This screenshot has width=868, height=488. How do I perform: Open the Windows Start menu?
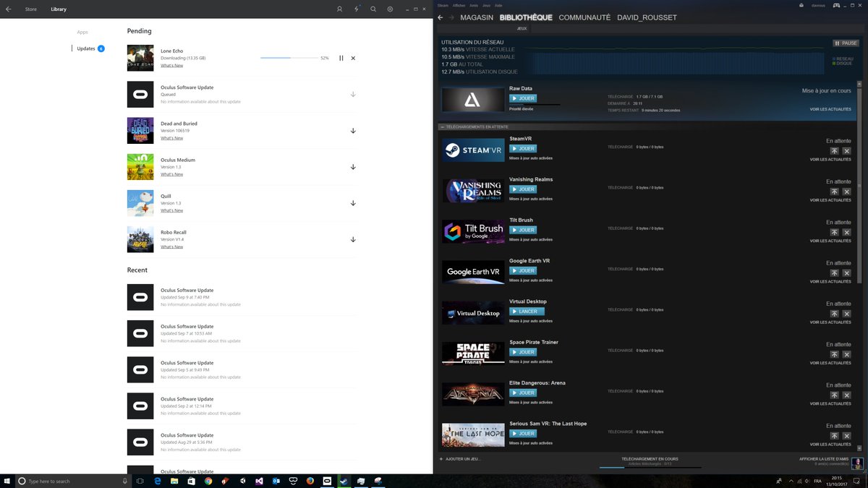pos(7,481)
